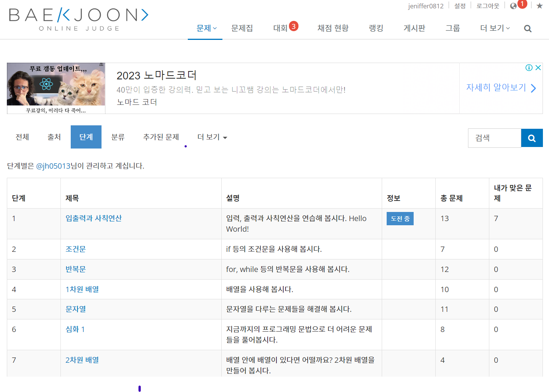Close the ad with the X icon

[538, 68]
